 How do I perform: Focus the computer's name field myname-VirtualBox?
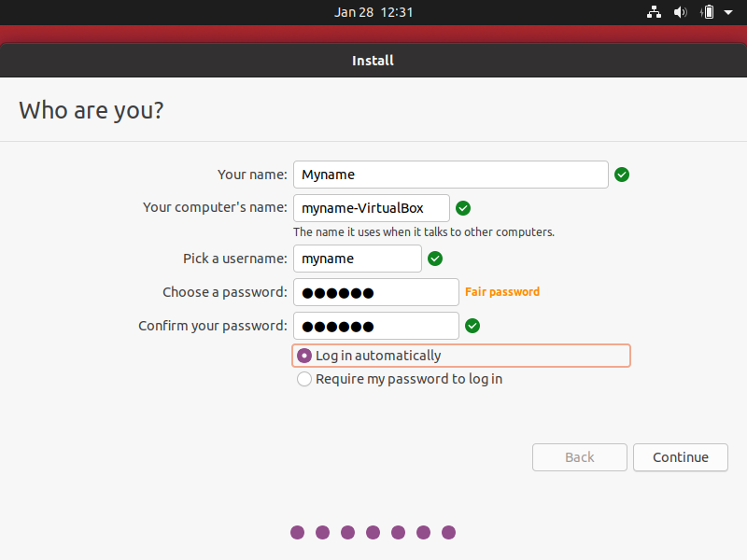pyautogui.click(x=371, y=208)
